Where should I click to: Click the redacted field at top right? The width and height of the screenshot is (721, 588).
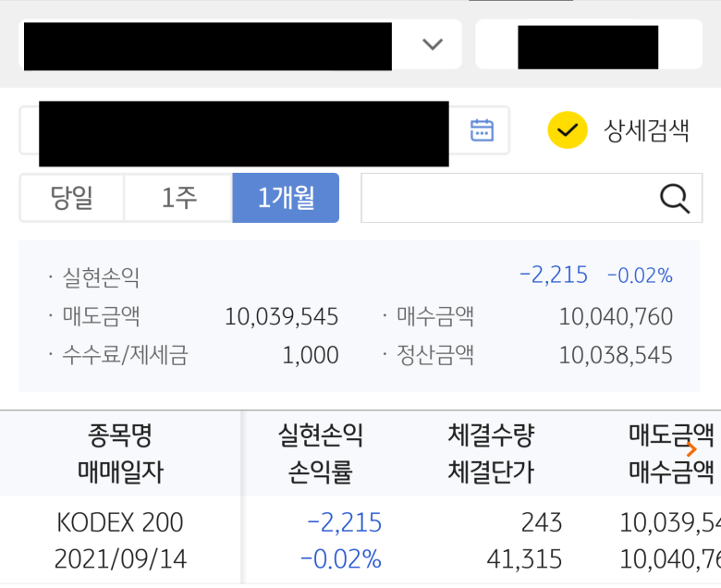589,44
